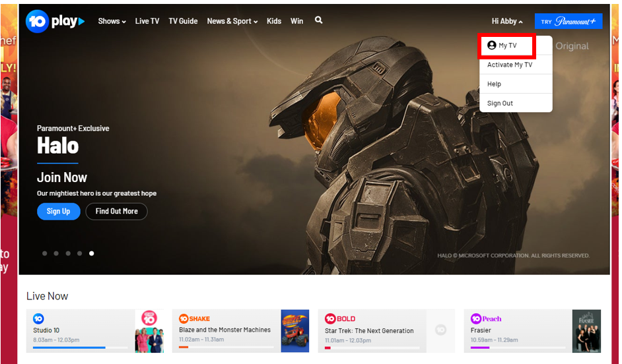Choose Sign Out from account menu

coord(516,103)
